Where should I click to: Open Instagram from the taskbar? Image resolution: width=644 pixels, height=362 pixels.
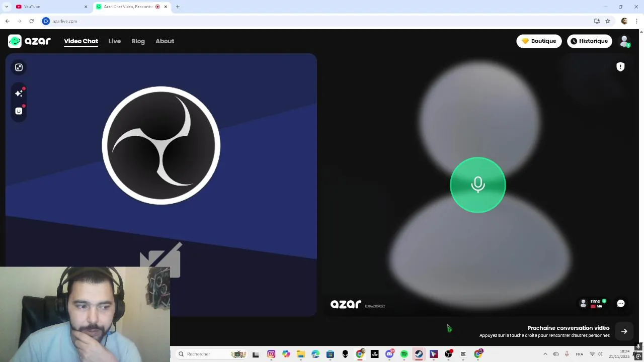(x=271, y=354)
